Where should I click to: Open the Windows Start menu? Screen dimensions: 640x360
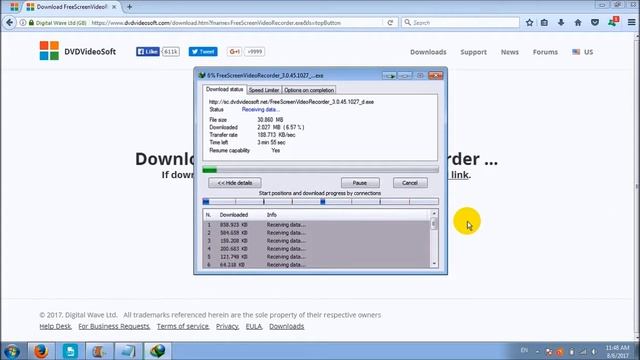click(12, 351)
